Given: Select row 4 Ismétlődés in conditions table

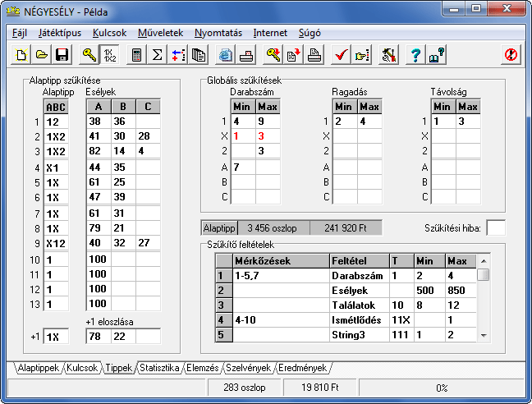Looking at the screenshot, I should click(x=346, y=320).
